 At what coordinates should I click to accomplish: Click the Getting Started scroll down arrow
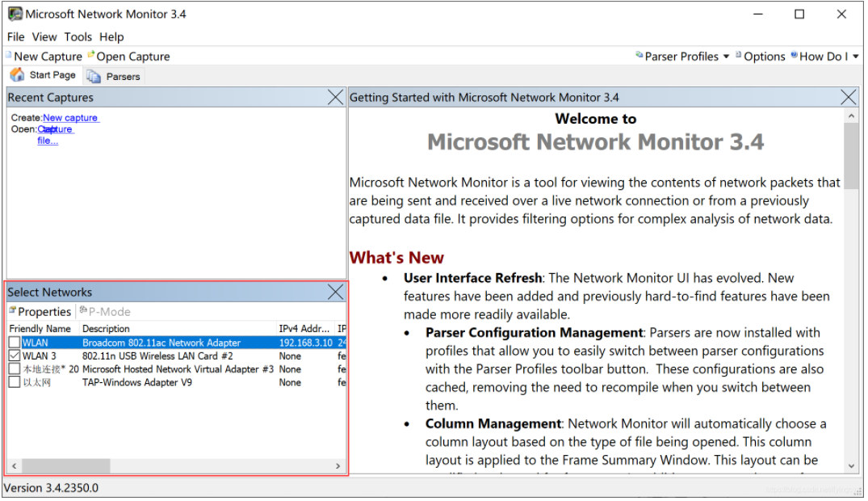click(851, 466)
